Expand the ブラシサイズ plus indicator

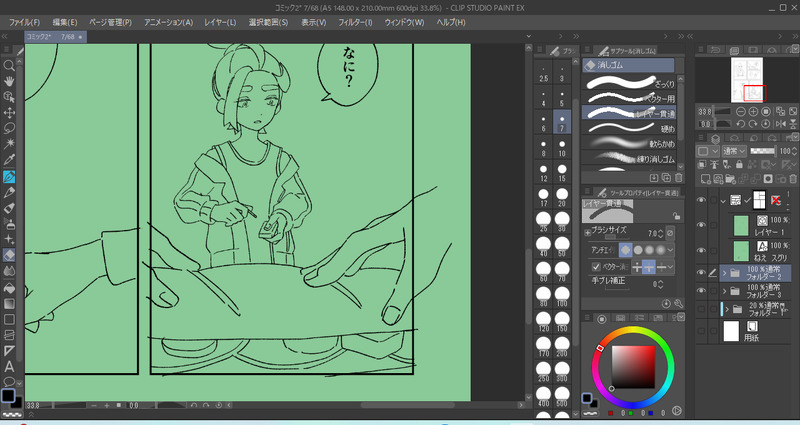pyautogui.click(x=587, y=233)
